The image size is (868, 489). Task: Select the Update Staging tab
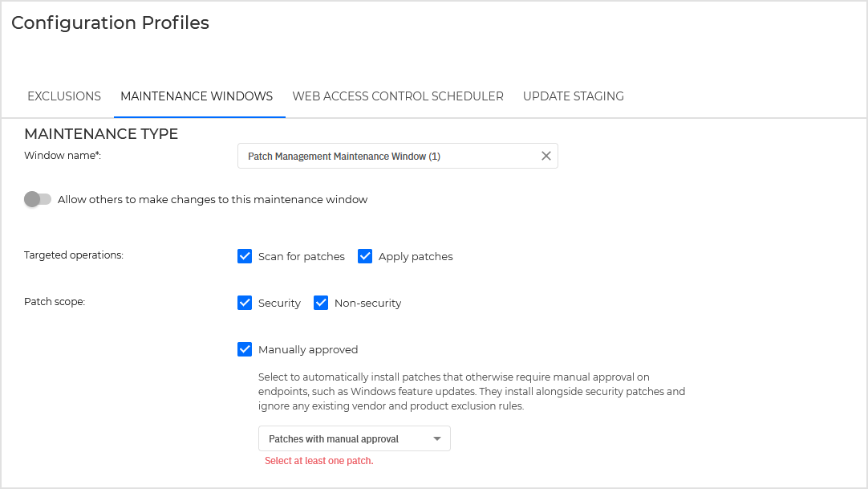point(573,96)
